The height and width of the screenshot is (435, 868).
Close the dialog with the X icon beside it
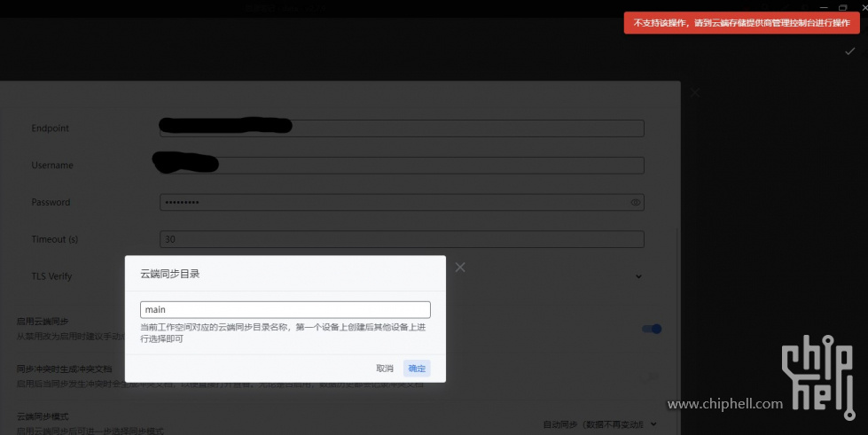tap(460, 268)
